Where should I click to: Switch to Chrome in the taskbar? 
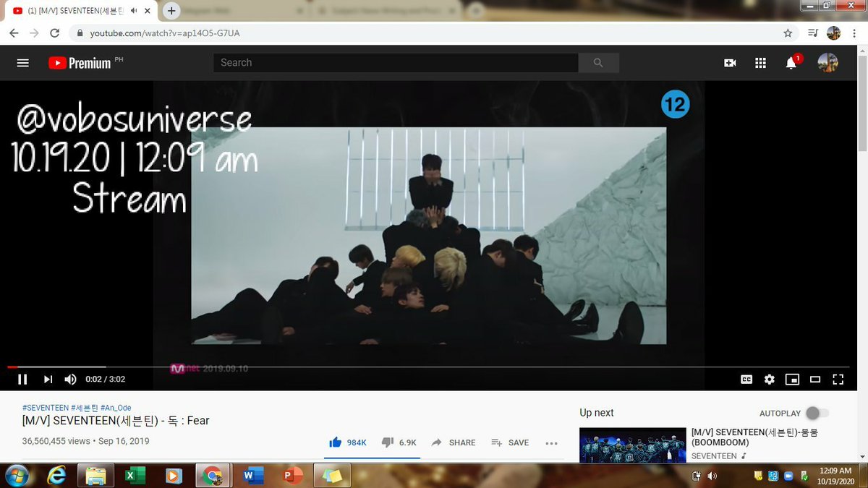coord(213,476)
